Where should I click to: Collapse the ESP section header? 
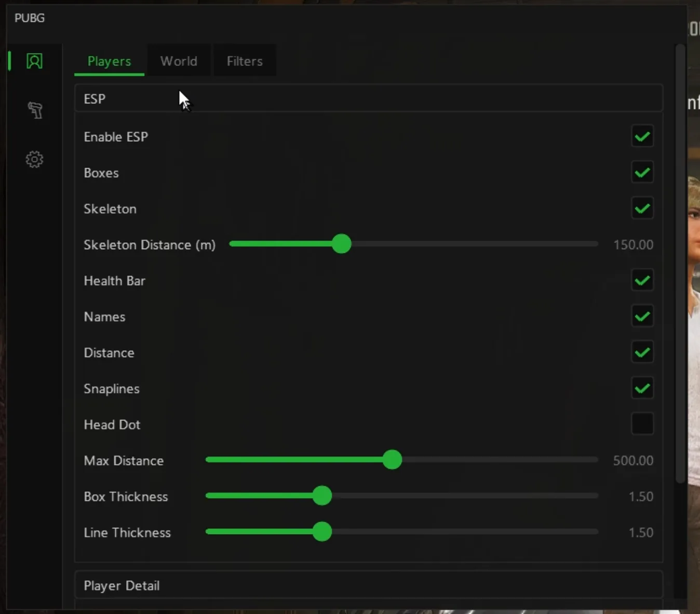pyautogui.click(x=369, y=99)
